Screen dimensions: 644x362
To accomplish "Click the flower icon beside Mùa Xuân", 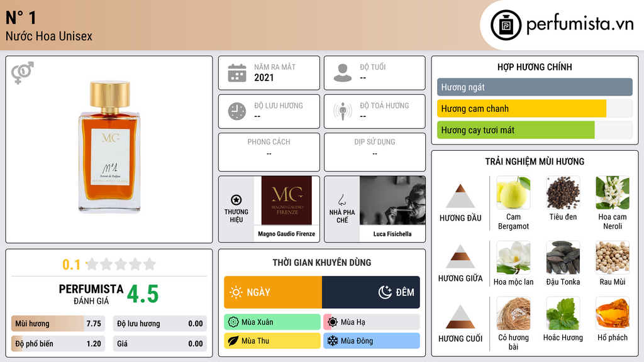I will (x=233, y=322).
